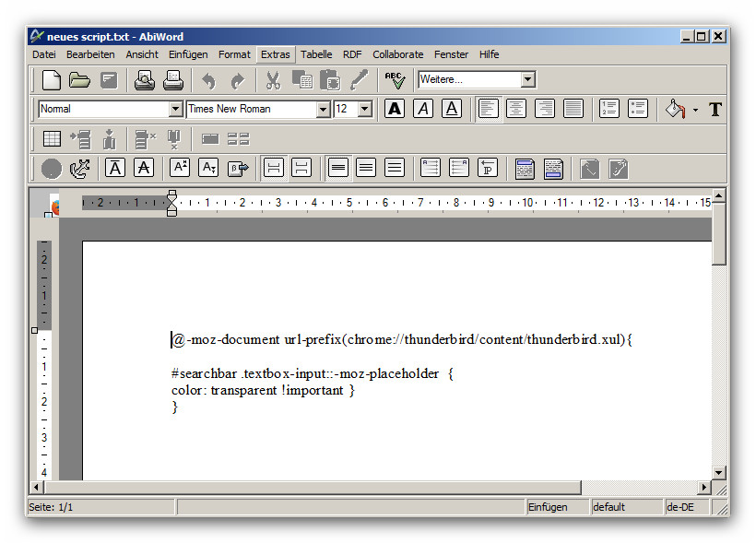The height and width of the screenshot is (543, 756).
Task: Open the Hilfe menu
Action: [x=489, y=54]
